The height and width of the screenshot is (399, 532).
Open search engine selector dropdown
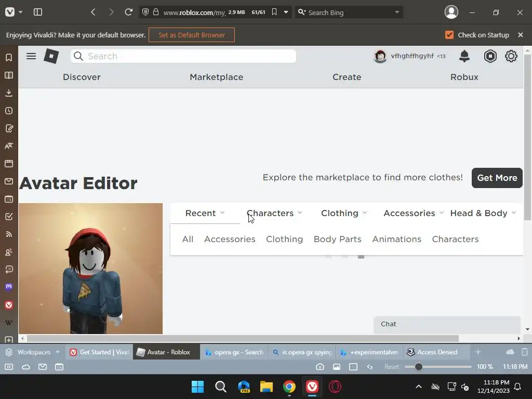[x=302, y=12]
